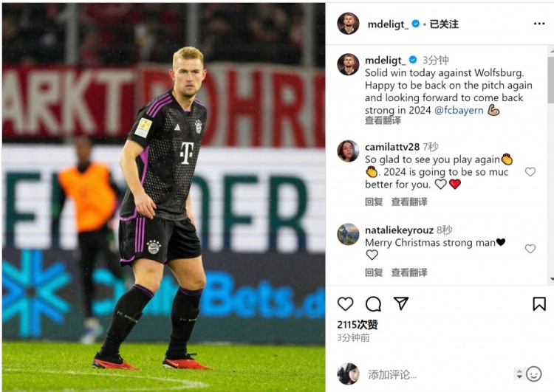This screenshot has height=392, width=554.
Task: Like nataliekeyrouz's comment heart
Action: click(530, 249)
